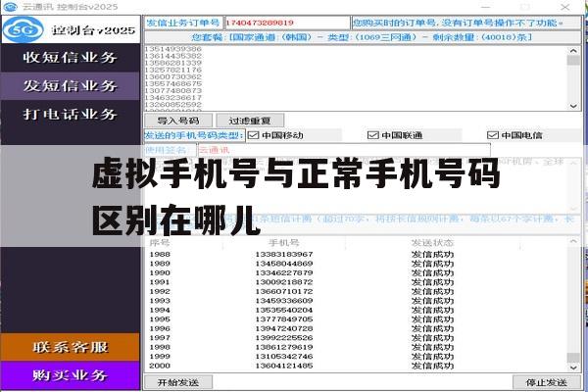This screenshot has width=588, height=392.
Task: Close the 云通讯 控制台 window
Action: point(565,7)
